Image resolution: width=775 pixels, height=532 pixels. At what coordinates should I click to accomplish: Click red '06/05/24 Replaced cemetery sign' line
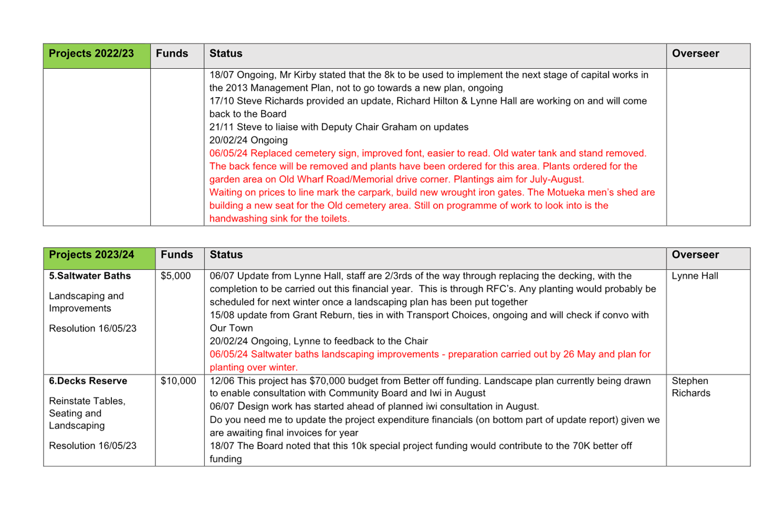[x=428, y=153]
